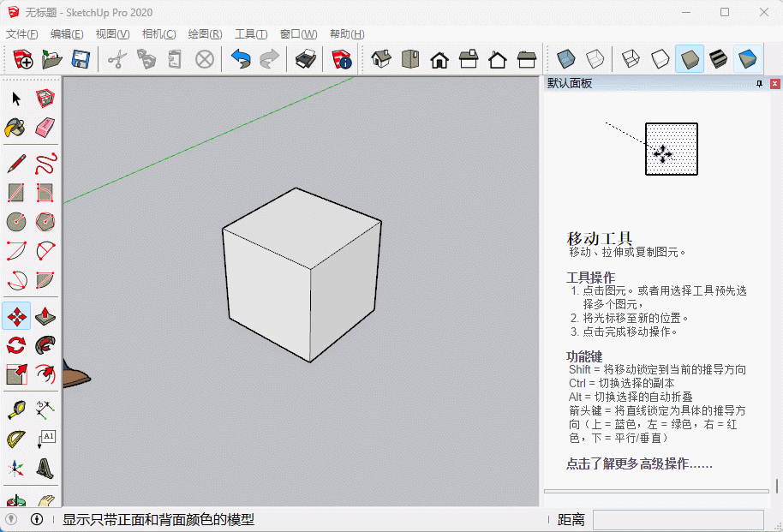Screen dimensions: 783x532
Task: Toggle X-ray face style
Action: tap(565, 59)
